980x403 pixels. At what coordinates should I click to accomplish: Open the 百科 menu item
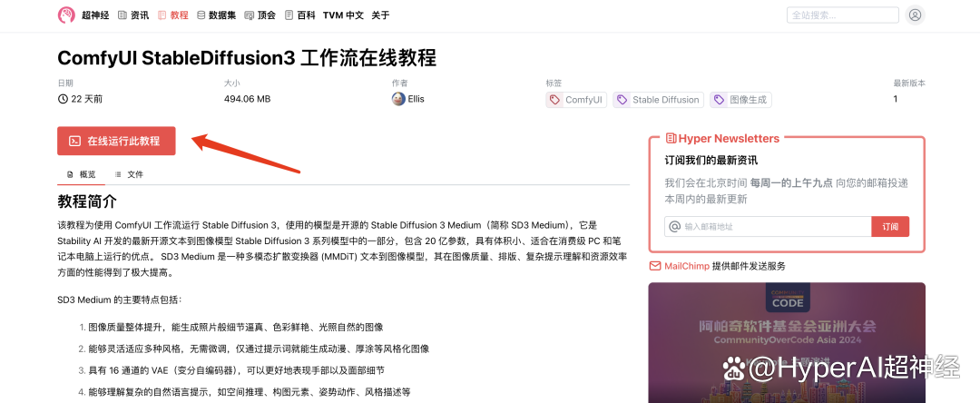tap(300, 15)
